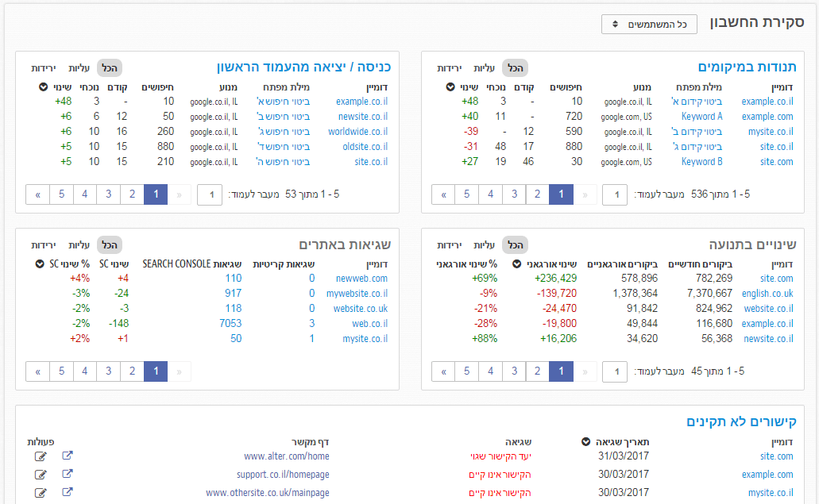Sort by שינוי אורגני arrow icon

516,264
